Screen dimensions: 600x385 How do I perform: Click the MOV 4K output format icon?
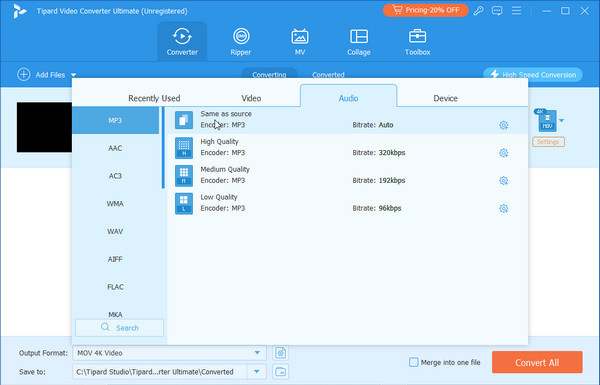coord(547,121)
